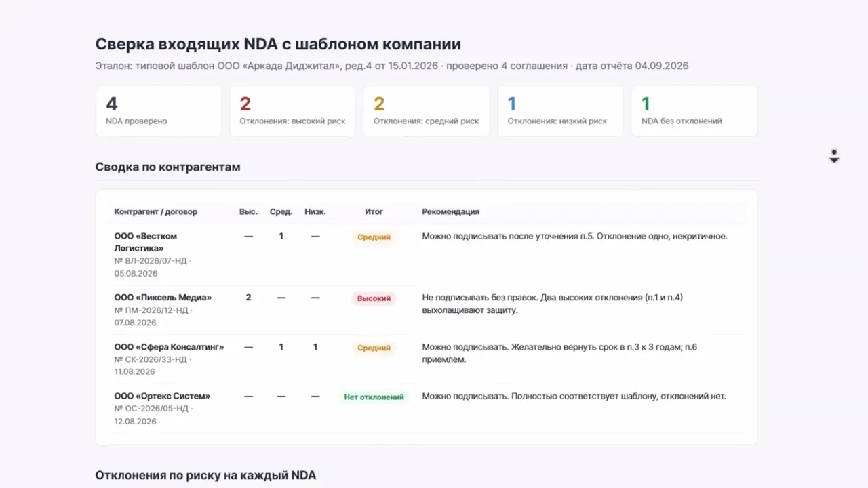Click the "Средний" badge in Вестком Логистика row

(x=374, y=237)
